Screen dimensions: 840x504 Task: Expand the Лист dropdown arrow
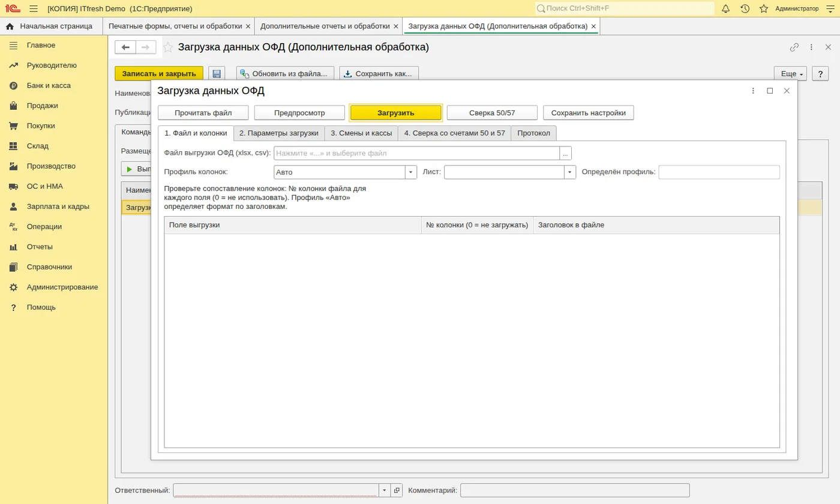570,172
